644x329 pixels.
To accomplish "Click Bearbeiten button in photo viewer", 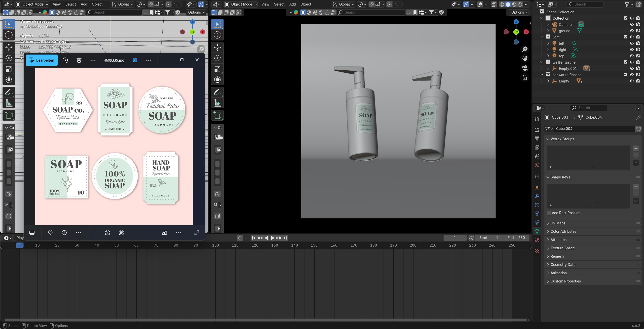I will [x=42, y=60].
